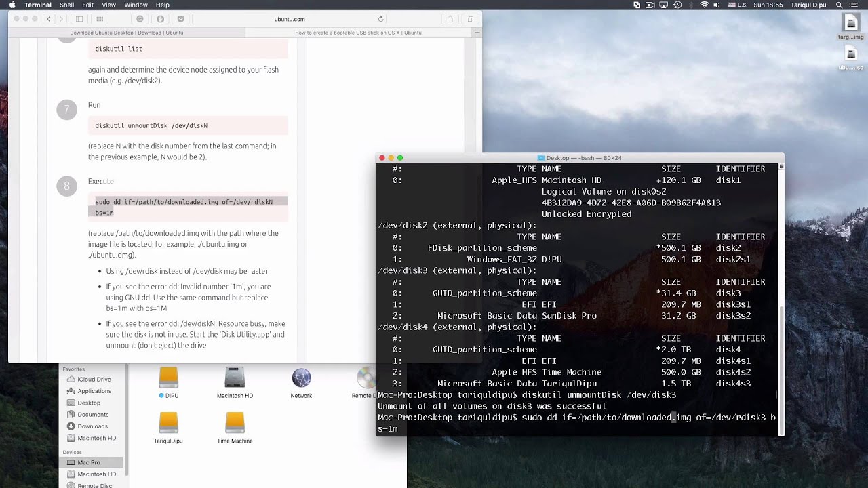Image resolution: width=868 pixels, height=488 pixels.
Task: Switch to bootable USB stick tab
Action: coord(359,32)
